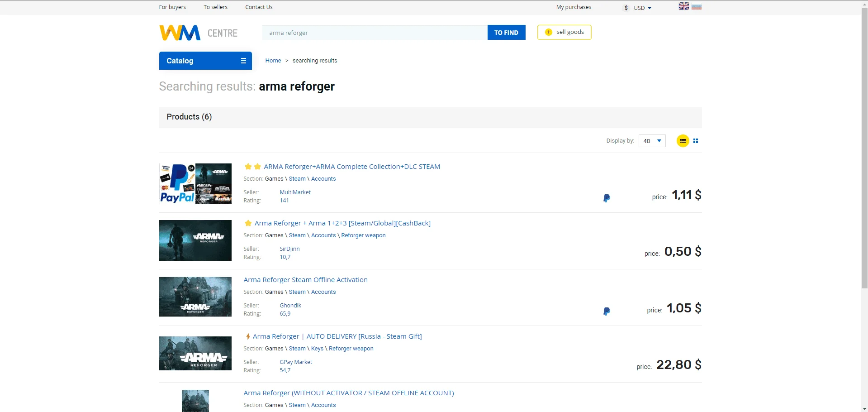Go to Home breadcrumb link
The height and width of the screenshot is (412, 868).
tap(273, 61)
